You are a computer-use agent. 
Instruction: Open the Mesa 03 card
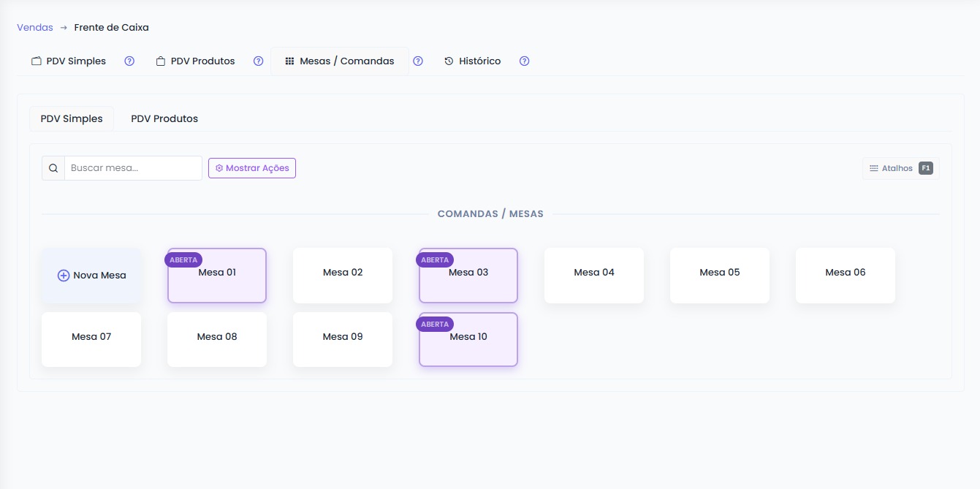coord(468,276)
